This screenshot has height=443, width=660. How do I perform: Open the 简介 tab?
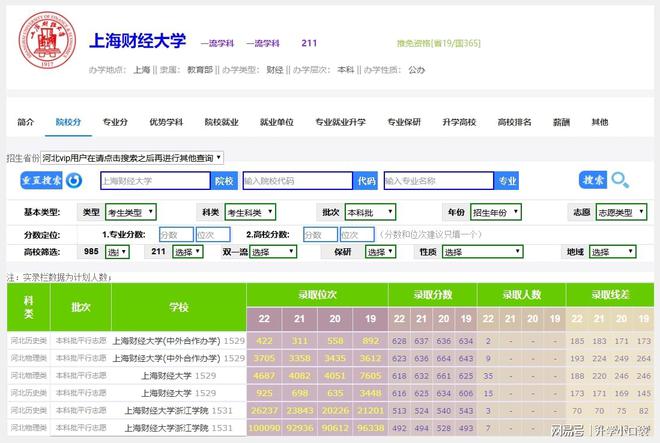point(25,122)
